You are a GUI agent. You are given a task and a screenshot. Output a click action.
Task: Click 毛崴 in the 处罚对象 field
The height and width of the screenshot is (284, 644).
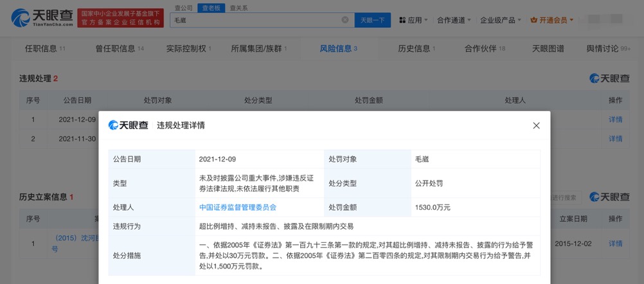[x=422, y=159]
